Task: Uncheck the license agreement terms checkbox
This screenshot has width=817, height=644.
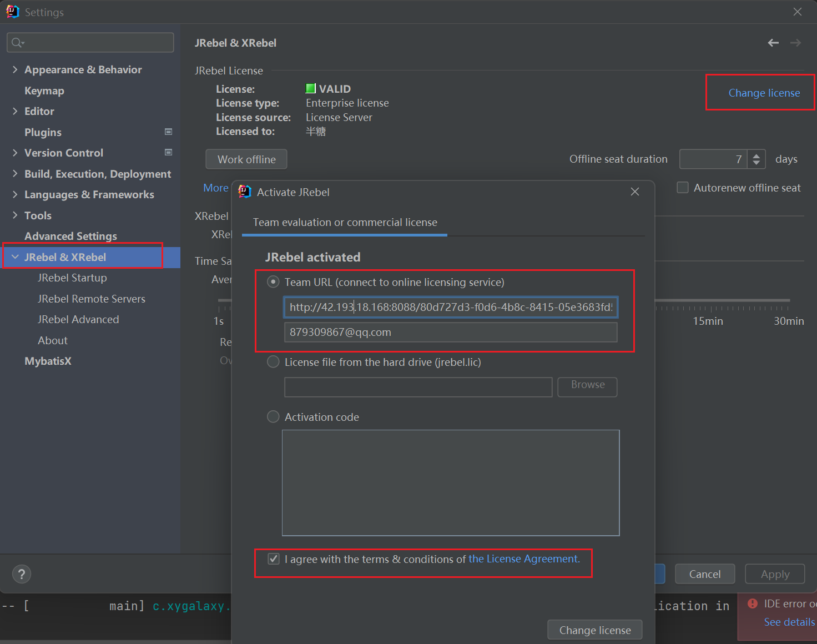Action: (x=274, y=559)
